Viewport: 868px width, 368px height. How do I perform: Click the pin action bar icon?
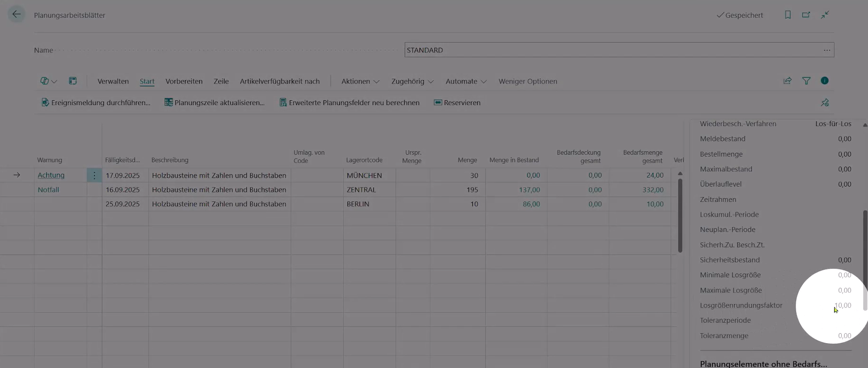point(825,103)
